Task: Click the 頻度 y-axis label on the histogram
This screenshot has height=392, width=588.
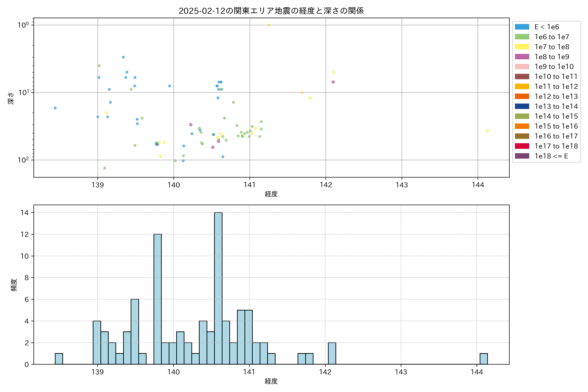Action: (x=14, y=285)
